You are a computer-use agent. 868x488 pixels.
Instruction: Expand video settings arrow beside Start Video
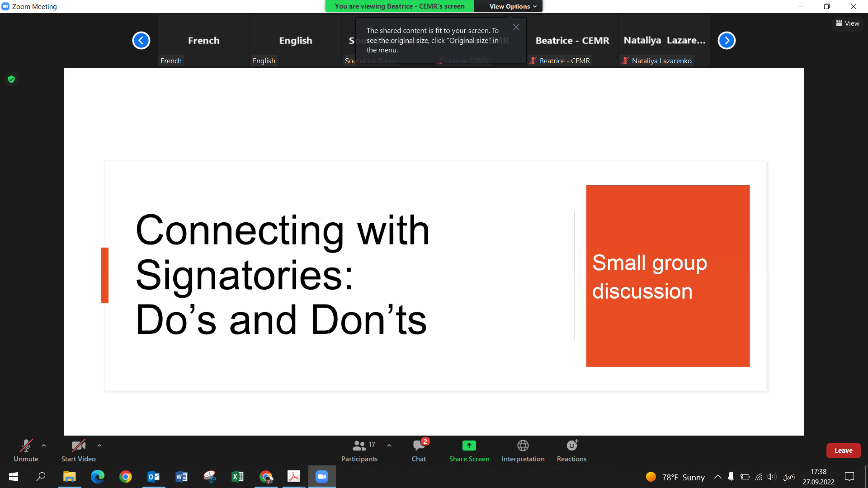[99, 446]
